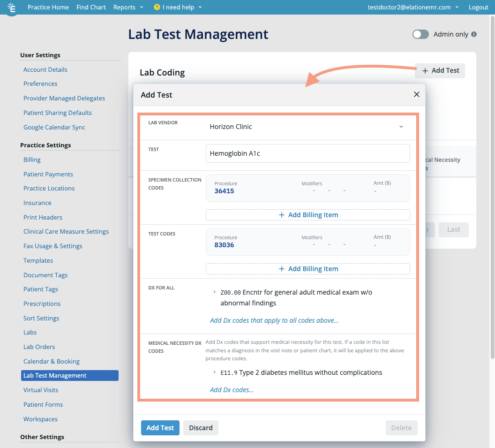Click the blue Add Test submit button
Screen dimensions: 495x448
coord(160,428)
